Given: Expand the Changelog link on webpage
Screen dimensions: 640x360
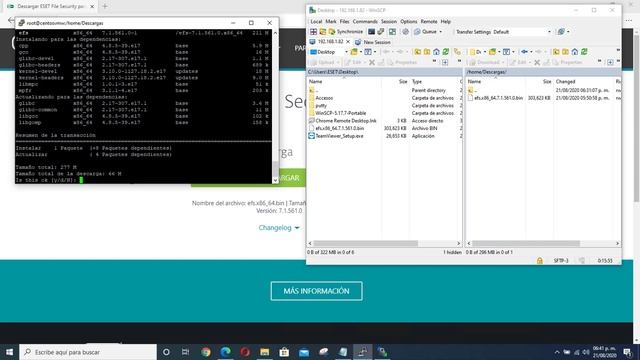Looking at the screenshot, I should (x=279, y=228).
